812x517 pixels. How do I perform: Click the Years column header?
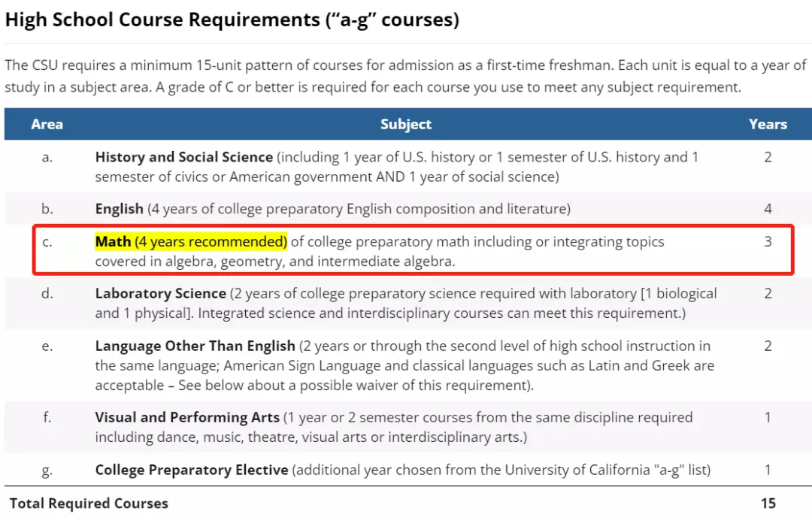(x=768, y=124)
